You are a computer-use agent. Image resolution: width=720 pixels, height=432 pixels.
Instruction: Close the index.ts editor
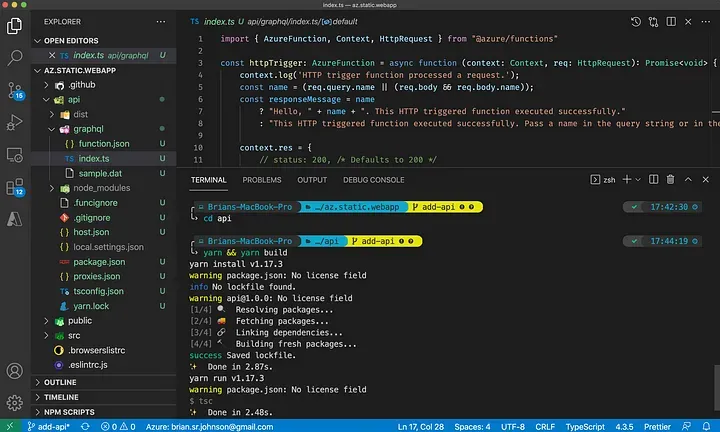pos(688,22)
